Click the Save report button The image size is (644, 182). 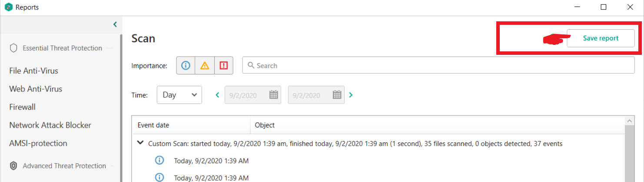pyautogui.click(x=601, y=38)
